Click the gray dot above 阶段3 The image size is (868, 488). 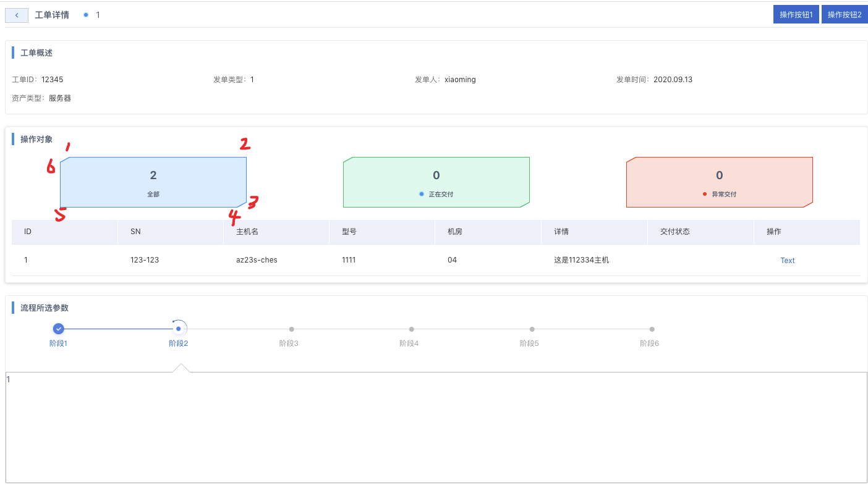291,329
